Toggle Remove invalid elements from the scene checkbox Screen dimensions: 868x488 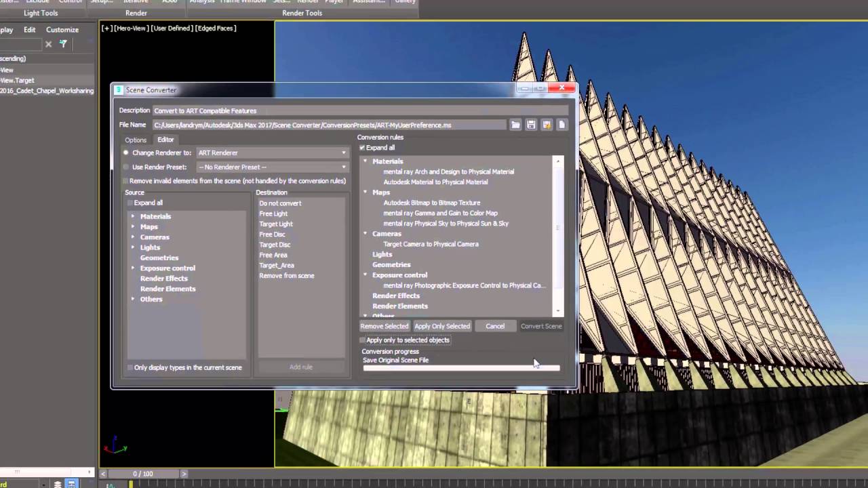(x=125, y=181)
